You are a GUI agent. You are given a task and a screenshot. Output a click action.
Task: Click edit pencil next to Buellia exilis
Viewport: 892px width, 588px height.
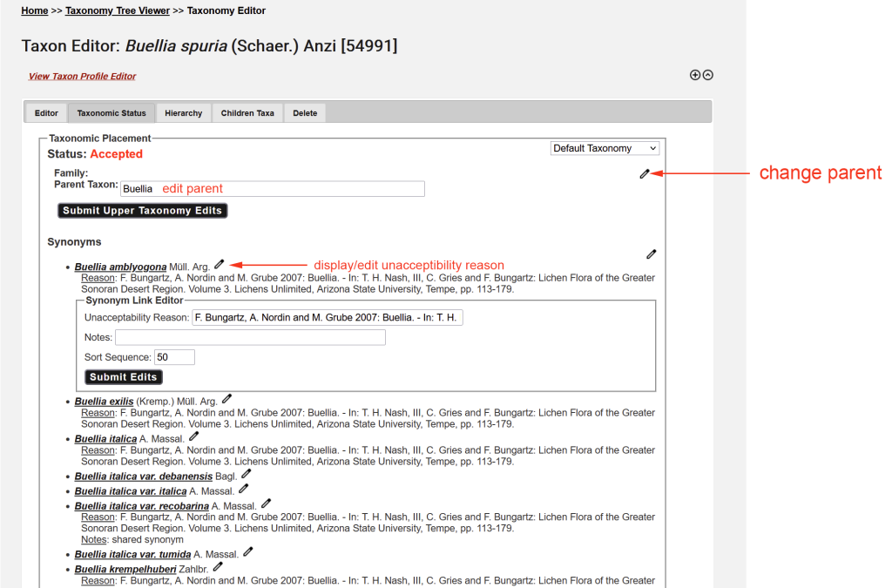pyautogui.click(x=227, y=398)
